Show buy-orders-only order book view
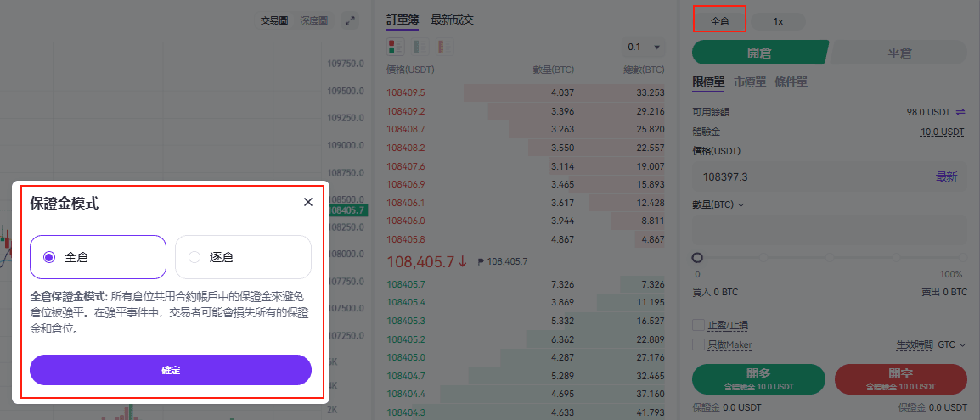 point(420,47)
